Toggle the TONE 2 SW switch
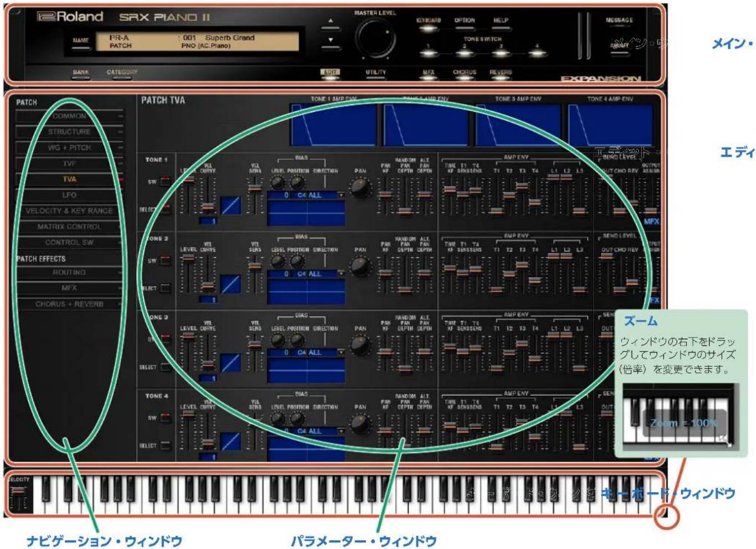Image resolution: width=756 pixels, height=549 pixels. (x=165, y=261)
